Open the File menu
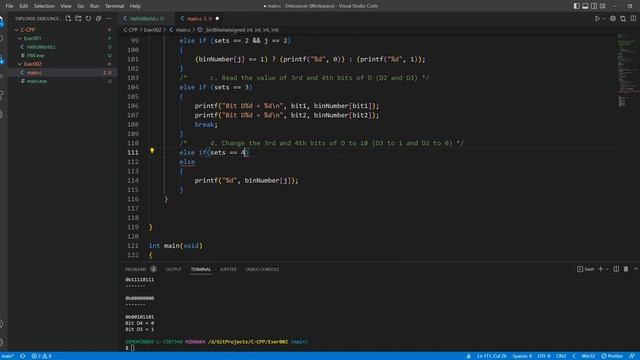Screen dimensions: 640x360 coord(9,6)
